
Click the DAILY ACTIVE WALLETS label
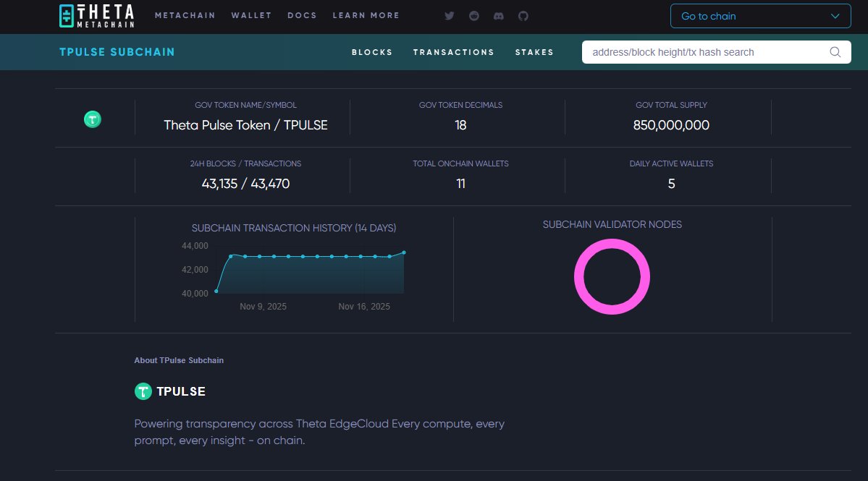671,163
